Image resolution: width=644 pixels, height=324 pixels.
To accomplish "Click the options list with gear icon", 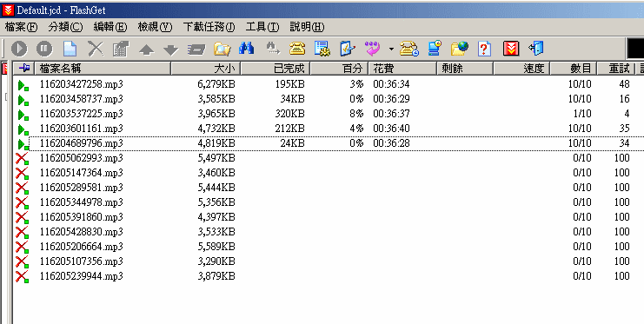I will (322, 49).
